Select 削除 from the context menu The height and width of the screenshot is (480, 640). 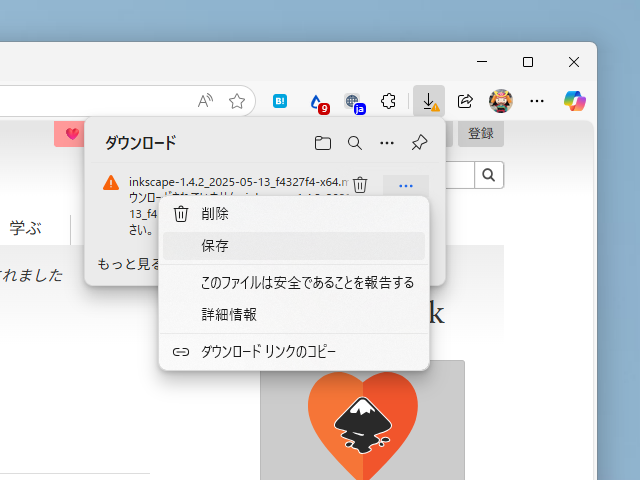point(294,214)
